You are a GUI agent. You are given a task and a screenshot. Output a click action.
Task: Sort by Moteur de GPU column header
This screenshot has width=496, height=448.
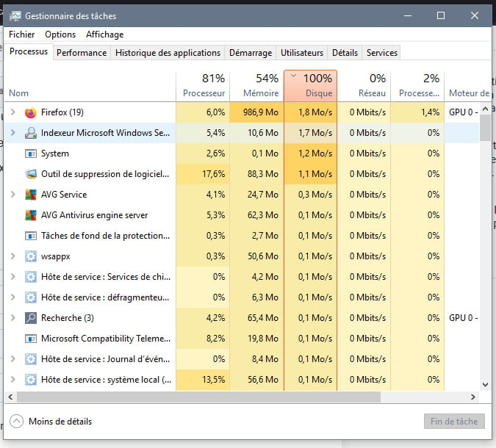[x=470, y=86]
